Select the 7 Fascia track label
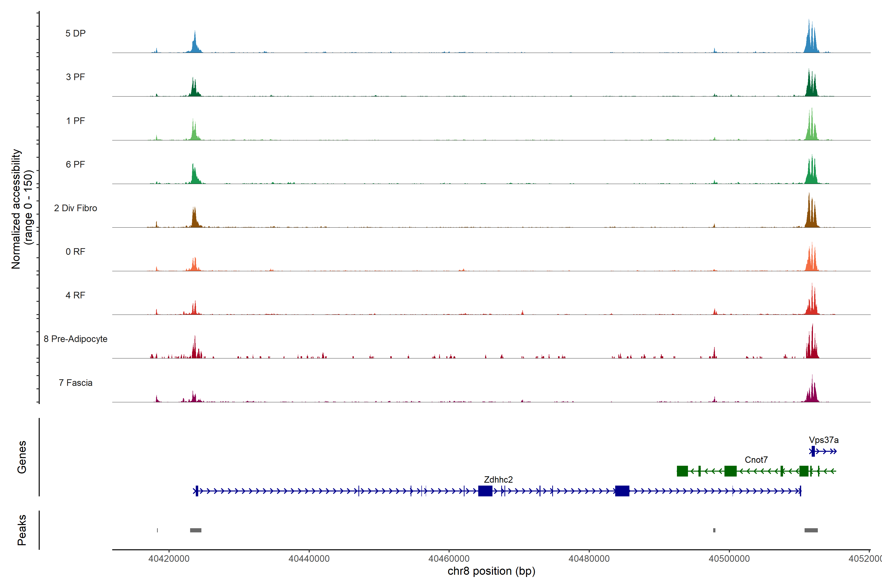 pyautogui.click(x=75, y=383)
